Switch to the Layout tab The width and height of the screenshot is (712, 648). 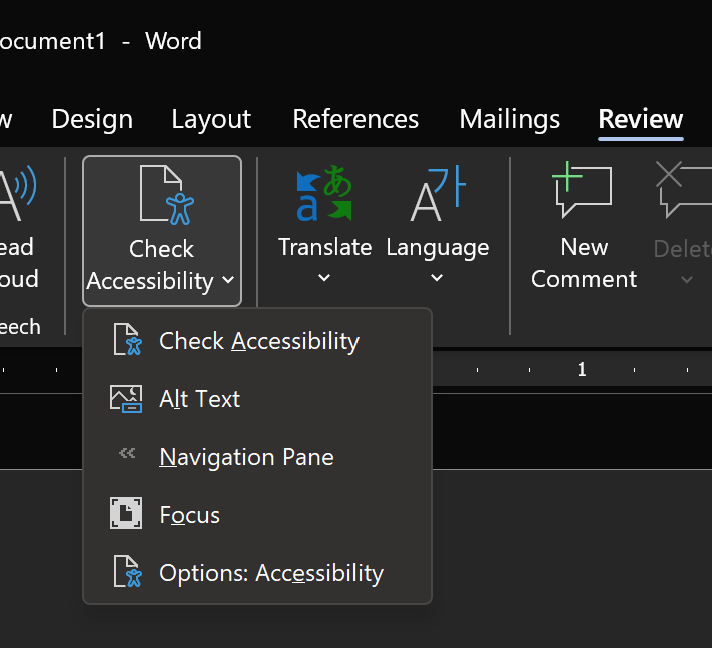(x=211, y=119)
